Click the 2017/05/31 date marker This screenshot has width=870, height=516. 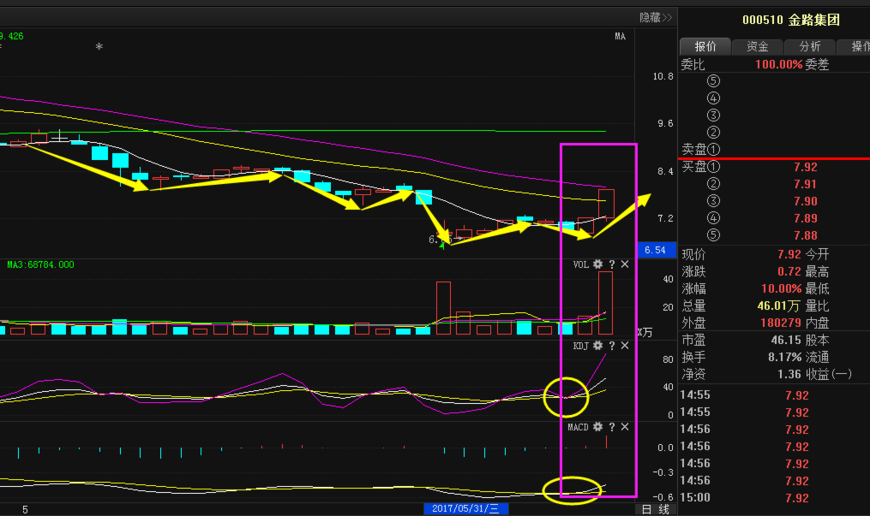pos(466,509)
